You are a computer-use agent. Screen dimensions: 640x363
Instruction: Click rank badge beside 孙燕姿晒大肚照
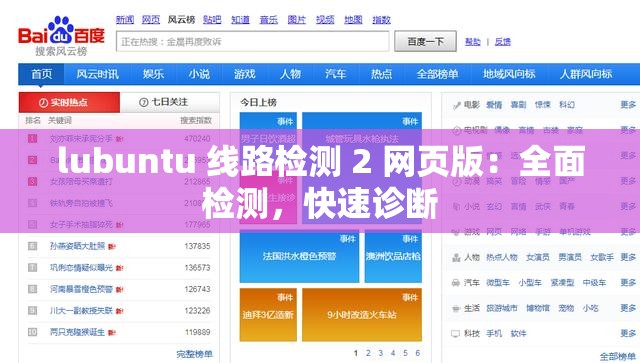(x=32, y=246)
